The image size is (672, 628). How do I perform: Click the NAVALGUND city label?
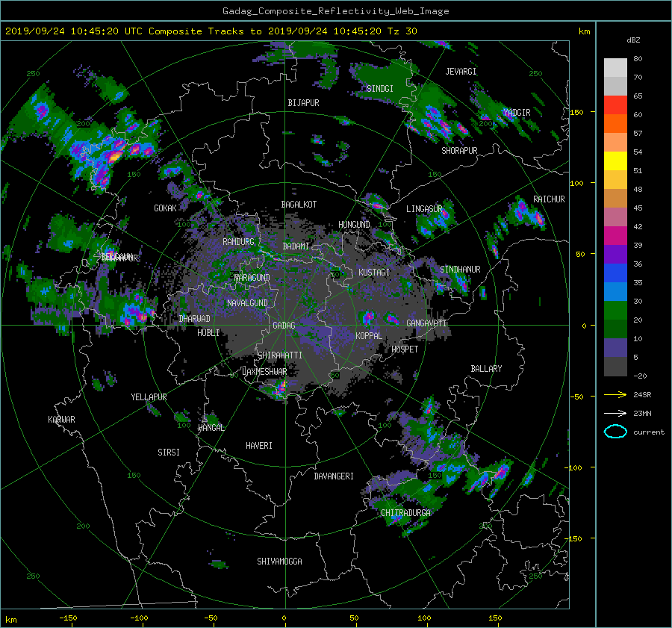pos(247,303)
